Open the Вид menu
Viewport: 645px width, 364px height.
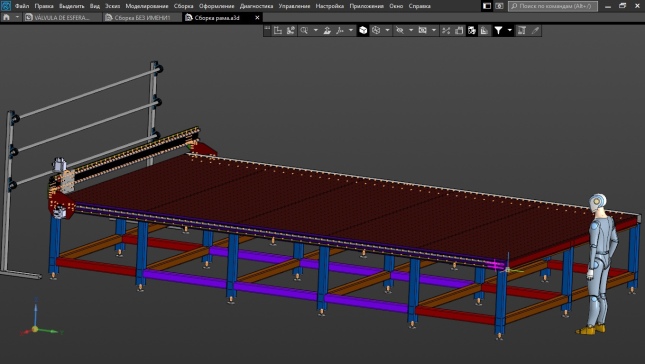coord(95,6)
